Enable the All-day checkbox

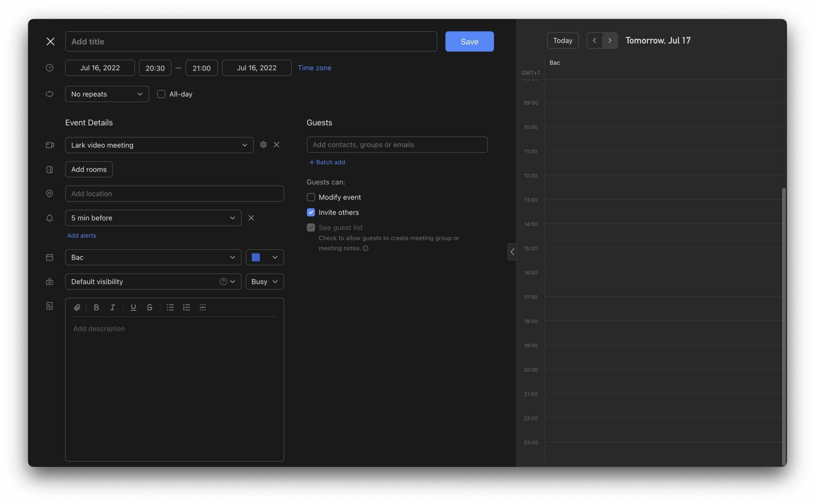point(161,94)
